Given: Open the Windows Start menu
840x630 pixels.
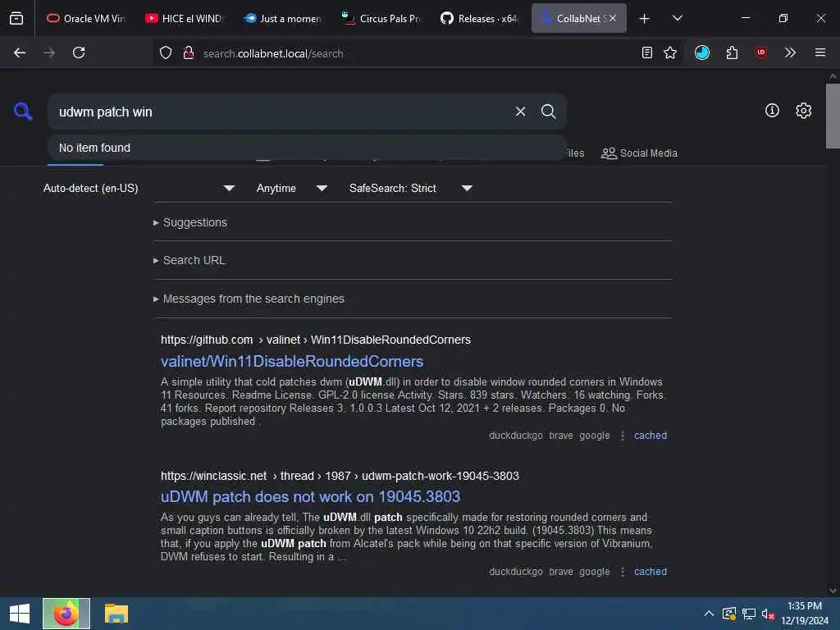Looking at the screenshot, I should tap(20, 614).
